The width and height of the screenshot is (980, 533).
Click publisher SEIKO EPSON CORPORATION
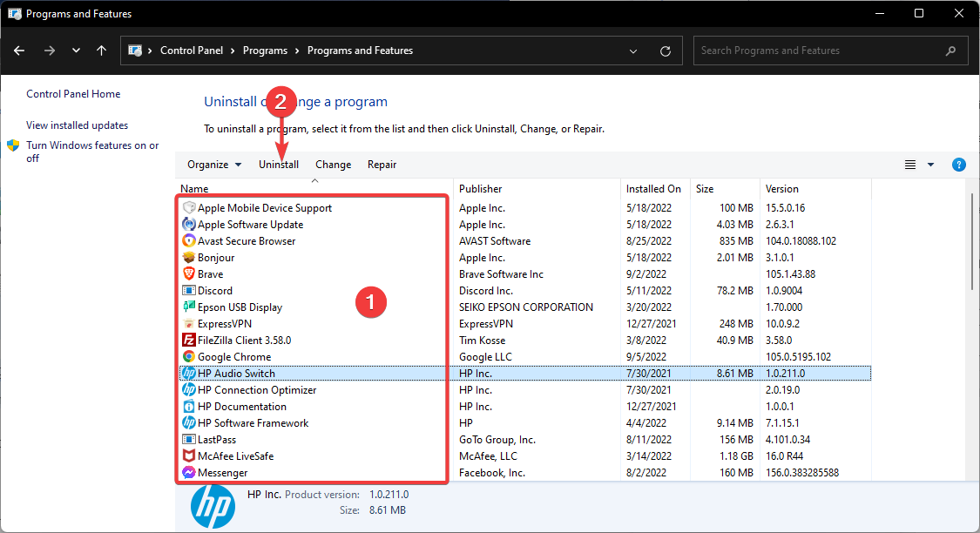[526, 307]
